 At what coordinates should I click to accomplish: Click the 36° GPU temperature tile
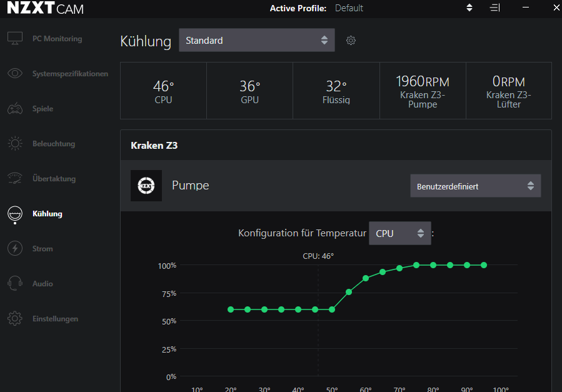(250, 91)
